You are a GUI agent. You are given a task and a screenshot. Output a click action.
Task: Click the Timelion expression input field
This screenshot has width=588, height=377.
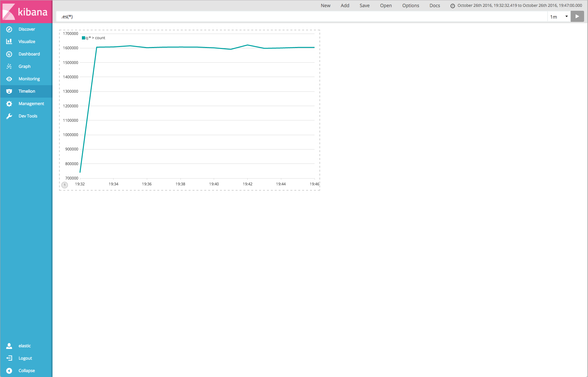300,17
